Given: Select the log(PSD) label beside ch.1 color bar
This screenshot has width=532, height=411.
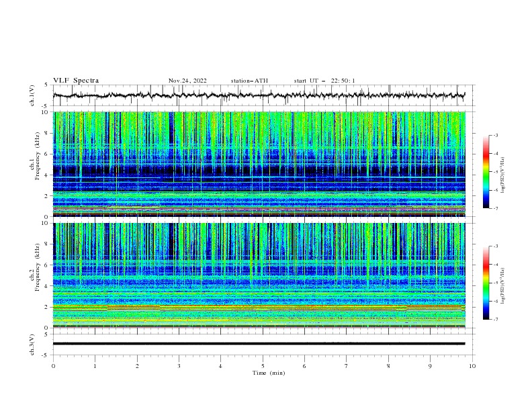Looking at the screenshot, I should pos(502,175).
